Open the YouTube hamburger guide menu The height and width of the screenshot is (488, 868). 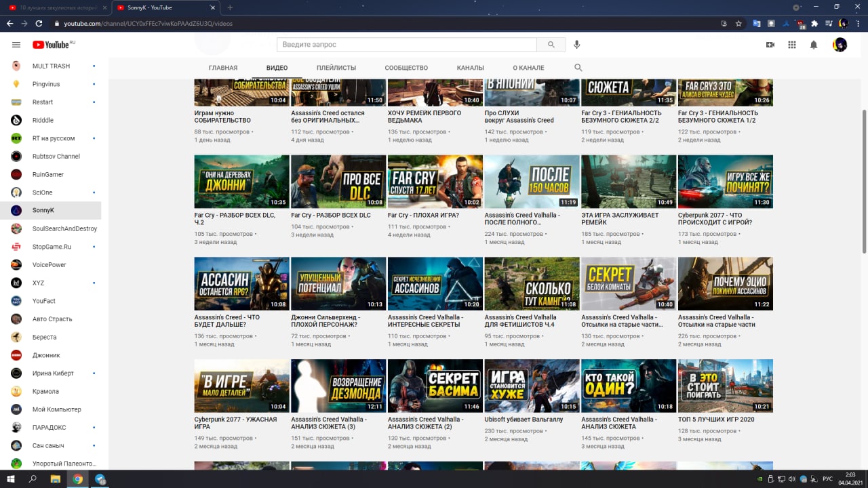coord(16,45)
